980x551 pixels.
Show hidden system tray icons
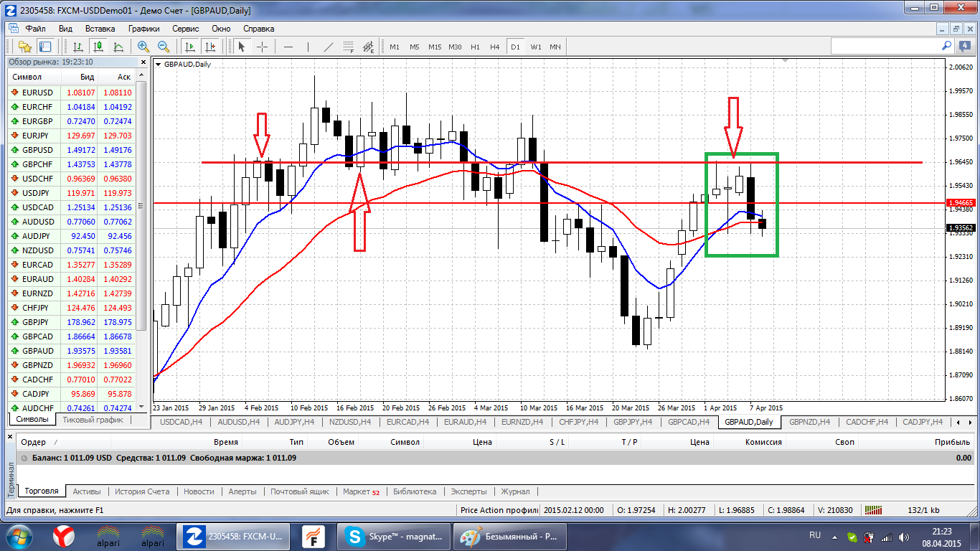pos(834,537)
